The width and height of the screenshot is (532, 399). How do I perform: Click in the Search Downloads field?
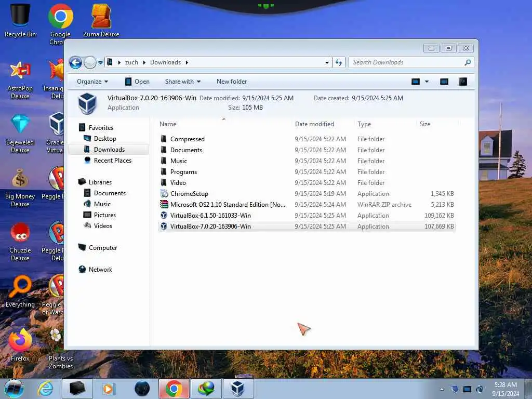[x=407, y=62]
